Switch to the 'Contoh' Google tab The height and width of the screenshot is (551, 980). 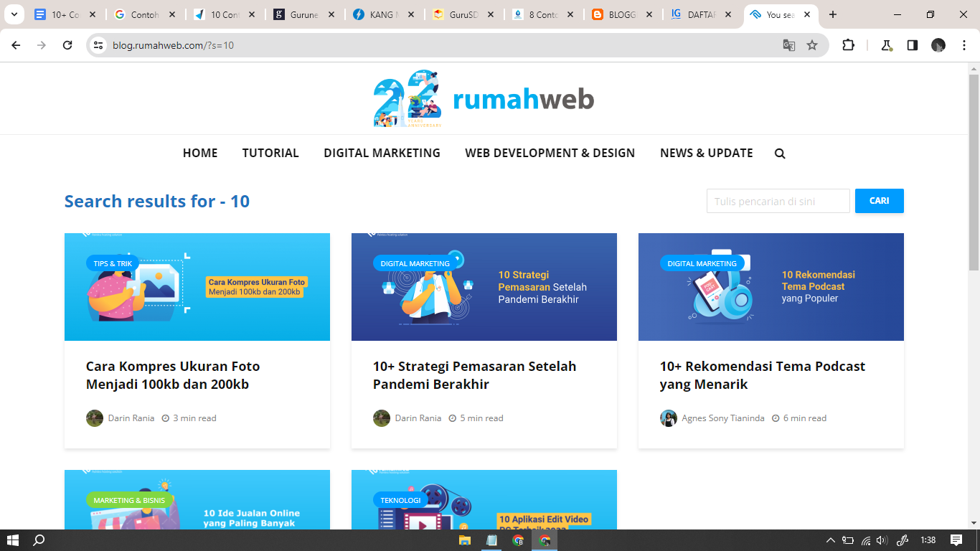(144, 14)
